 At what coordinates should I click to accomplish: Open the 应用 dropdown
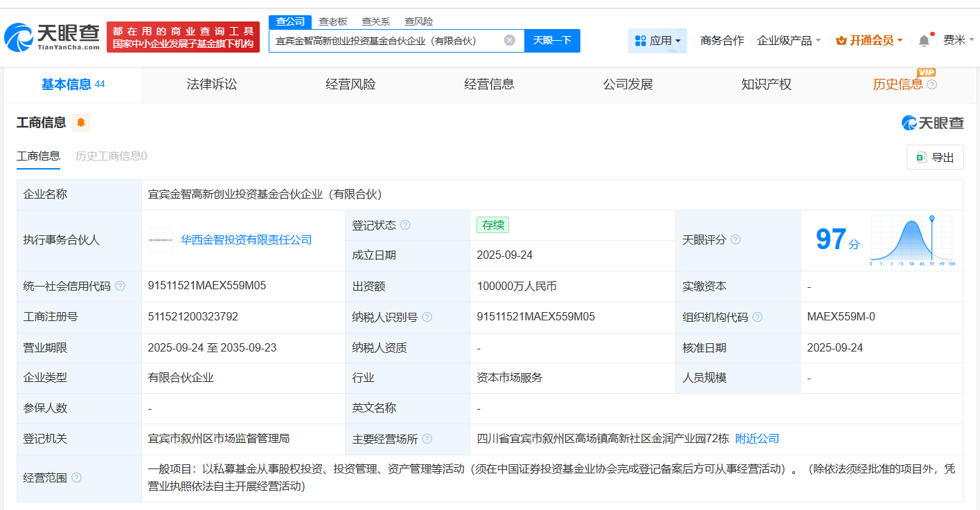tap(657, 40)
